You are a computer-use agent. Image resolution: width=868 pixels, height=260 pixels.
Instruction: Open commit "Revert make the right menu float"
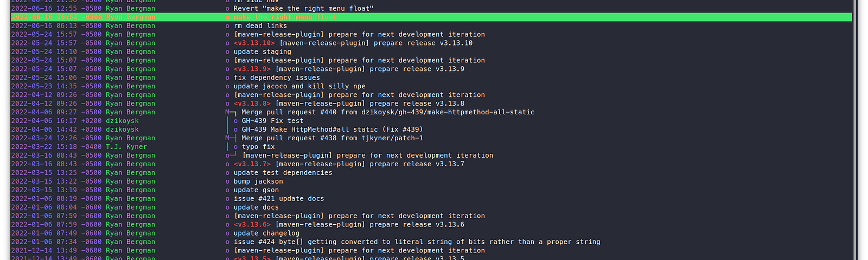click(x=303, y=9)
